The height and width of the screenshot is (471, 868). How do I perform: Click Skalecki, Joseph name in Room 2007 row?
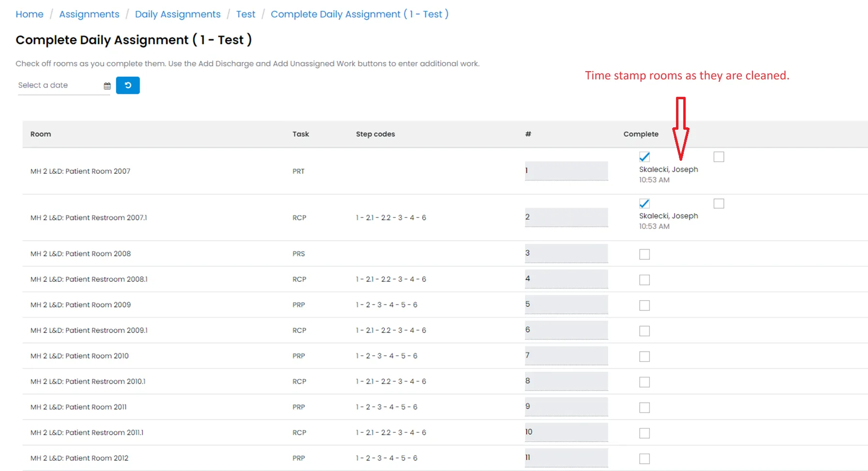coord(669,169)
